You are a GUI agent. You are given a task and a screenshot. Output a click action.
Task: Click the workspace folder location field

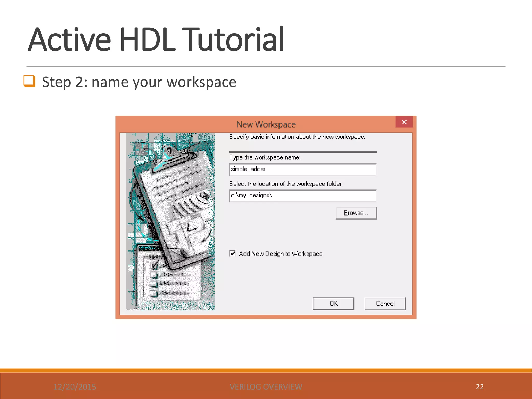pyautogui.click(x=303, y=195)
